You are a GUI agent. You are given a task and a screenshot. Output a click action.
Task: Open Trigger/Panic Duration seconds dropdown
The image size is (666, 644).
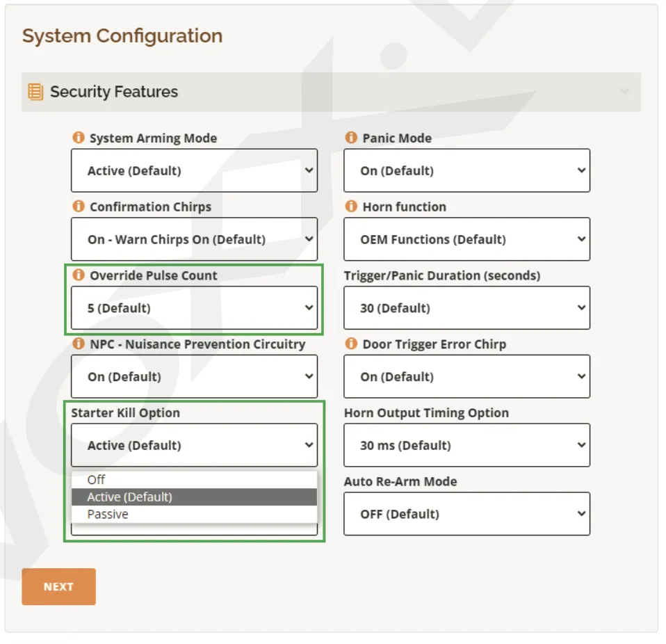click(x=466, y=308)
